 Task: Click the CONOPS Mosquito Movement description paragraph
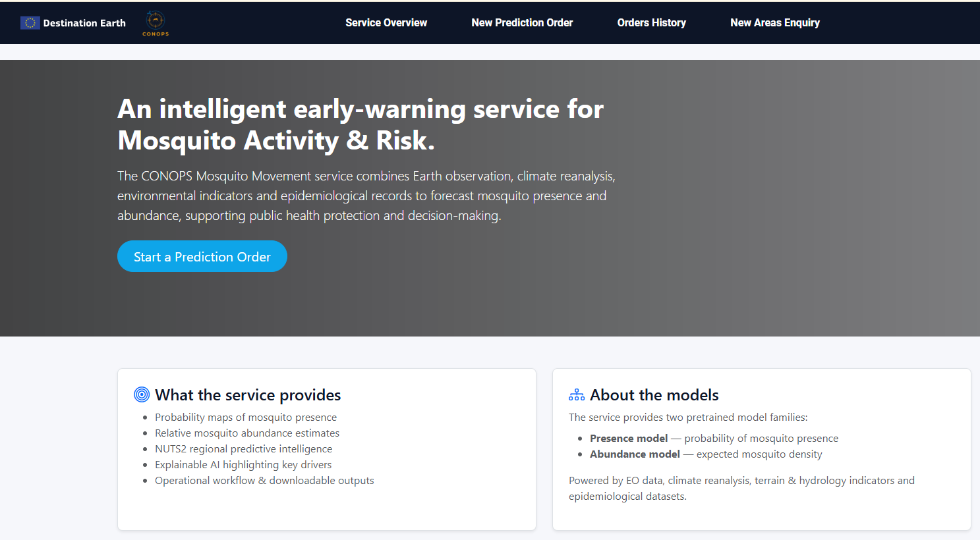[366, 196]
